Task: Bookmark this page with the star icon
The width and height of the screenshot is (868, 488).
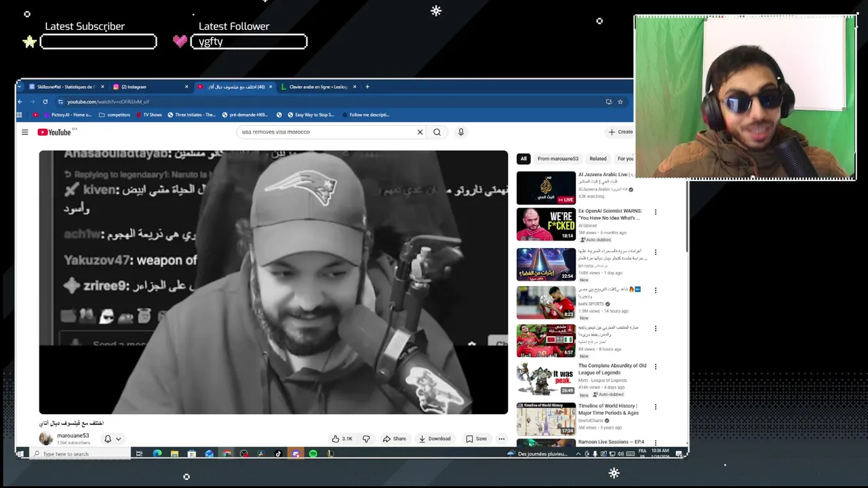Action: (x=620, y=102)
